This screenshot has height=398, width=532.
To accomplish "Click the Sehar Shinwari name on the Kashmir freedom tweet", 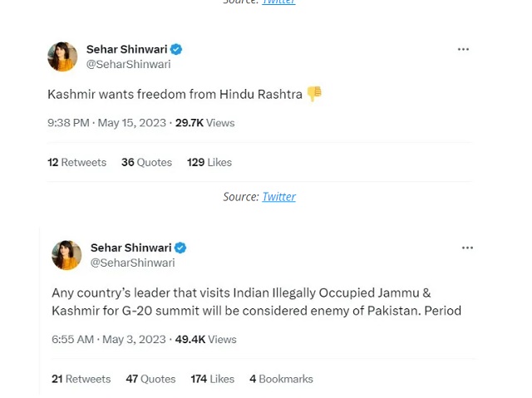I will tap(126, 50).
